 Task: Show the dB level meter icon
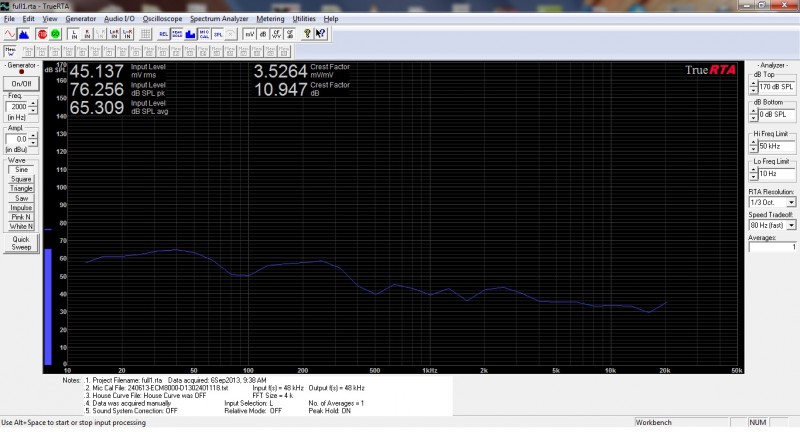pos(263,34)
